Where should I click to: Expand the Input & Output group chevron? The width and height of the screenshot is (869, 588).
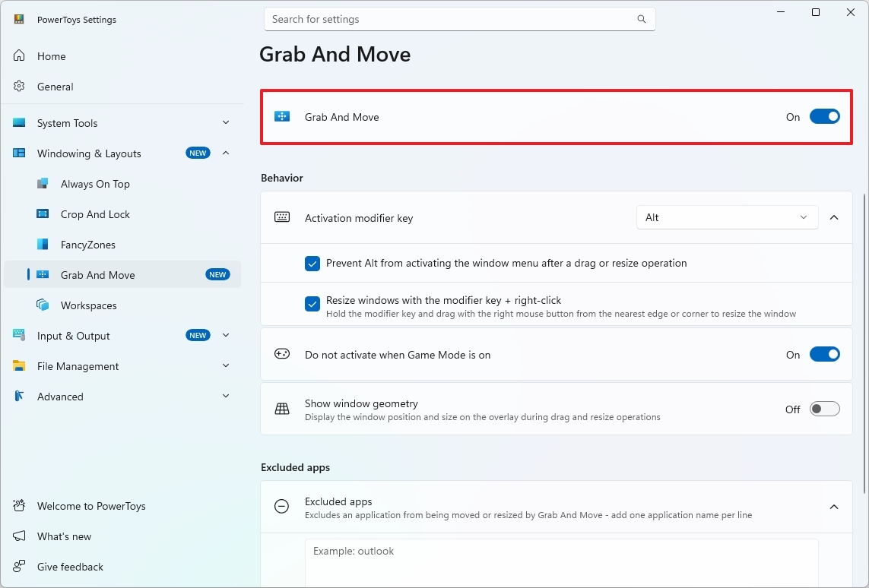click(x=226, y=335)
